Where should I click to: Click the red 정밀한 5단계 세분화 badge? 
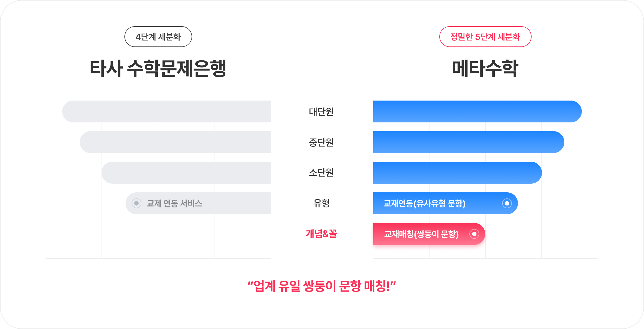pos(485,37)
